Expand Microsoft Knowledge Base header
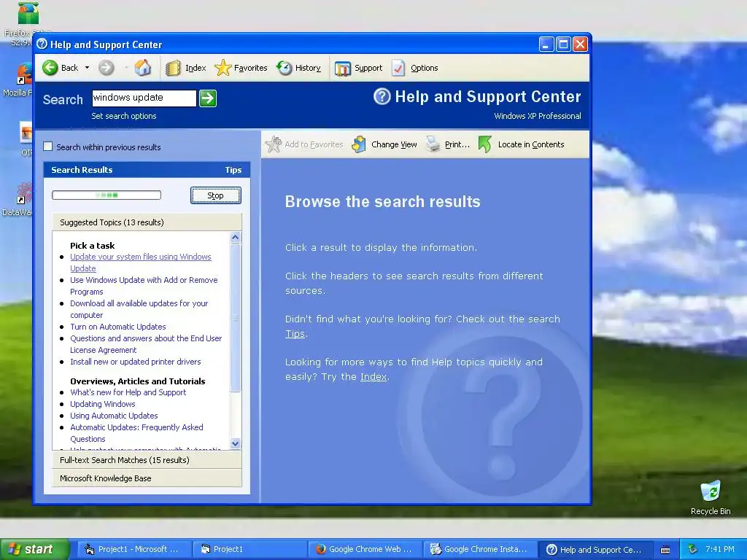747x560 pixels. tap(147, 478)
